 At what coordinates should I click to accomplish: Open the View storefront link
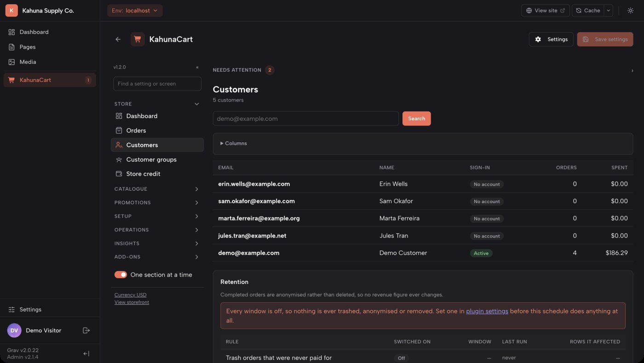click(132, 302)
